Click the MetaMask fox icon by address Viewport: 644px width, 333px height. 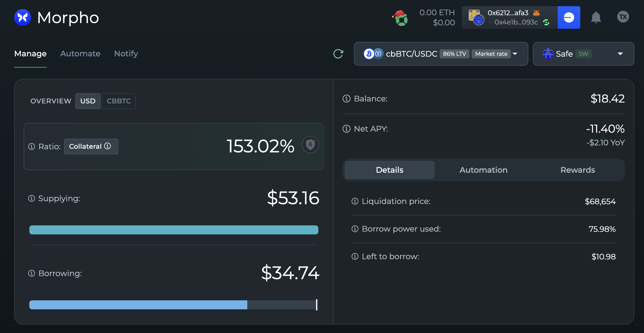536,13
